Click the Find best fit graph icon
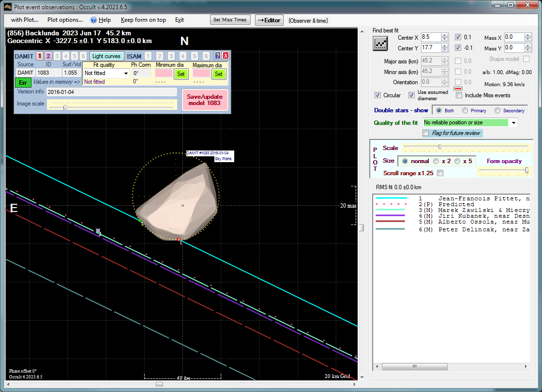 coord(380,44)
